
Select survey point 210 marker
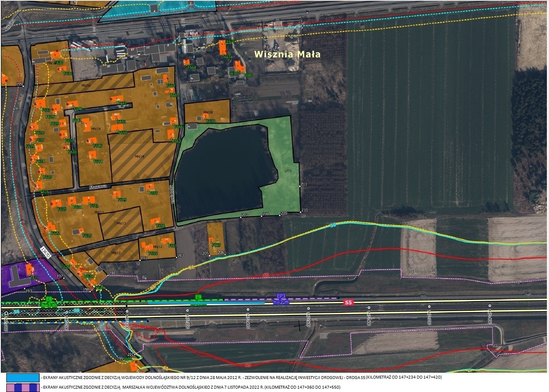[x=300, y=212]
